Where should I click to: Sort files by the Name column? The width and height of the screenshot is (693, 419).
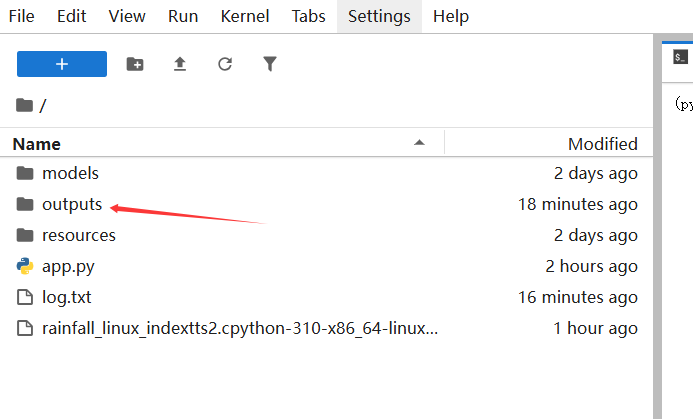pos(37,144)
